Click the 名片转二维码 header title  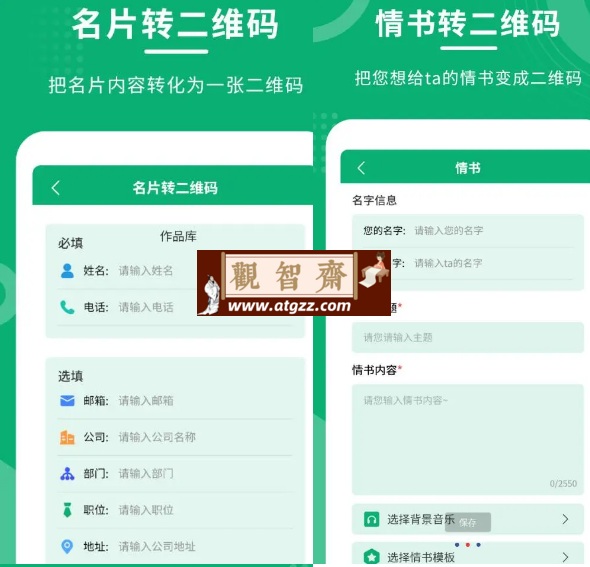click(175, 187)
